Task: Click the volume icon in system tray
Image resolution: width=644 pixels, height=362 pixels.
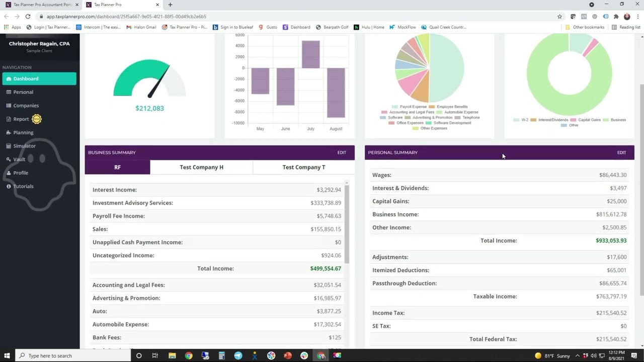Action: (x=593, y=355)
